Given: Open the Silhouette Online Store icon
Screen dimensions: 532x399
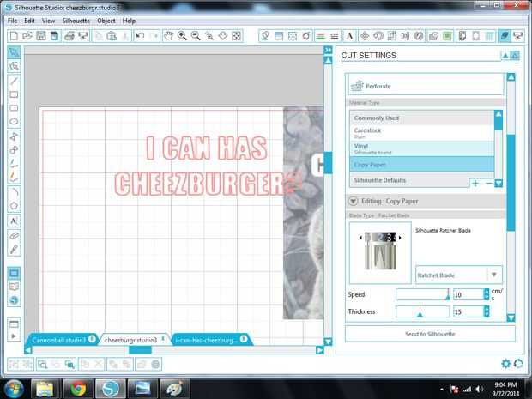Looking at the screenshot, I should (x=14, y=300).
